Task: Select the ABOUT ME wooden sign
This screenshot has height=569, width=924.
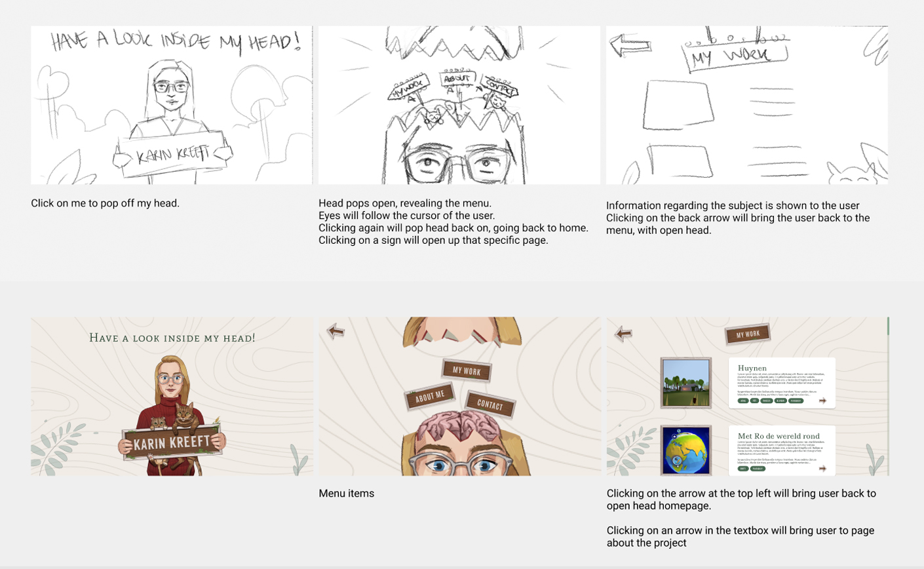Action: pos(430,396)
